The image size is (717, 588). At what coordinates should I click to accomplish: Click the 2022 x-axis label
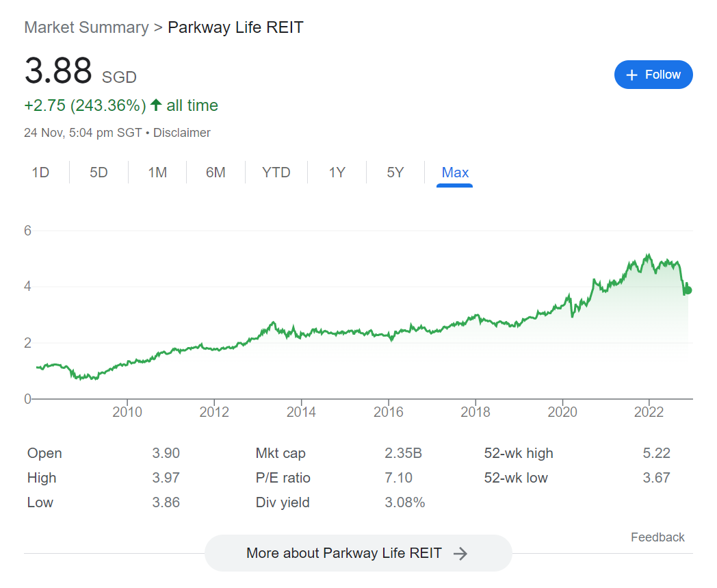(649, 412)
